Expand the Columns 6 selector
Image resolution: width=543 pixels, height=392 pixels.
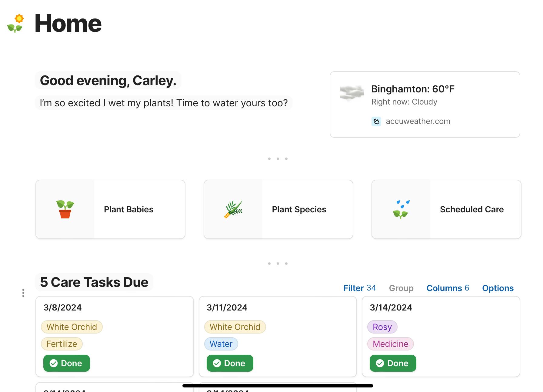click(x=448, y=288)
